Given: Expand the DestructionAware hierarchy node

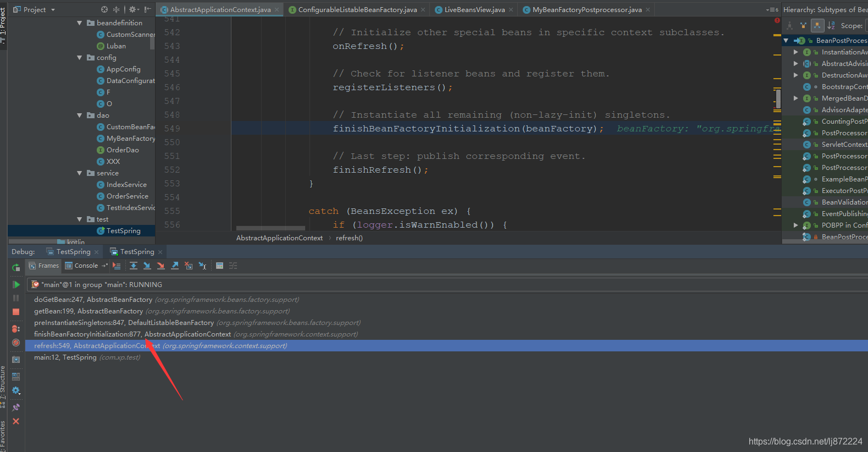Looking at the screenshot, I should (795, 75).
